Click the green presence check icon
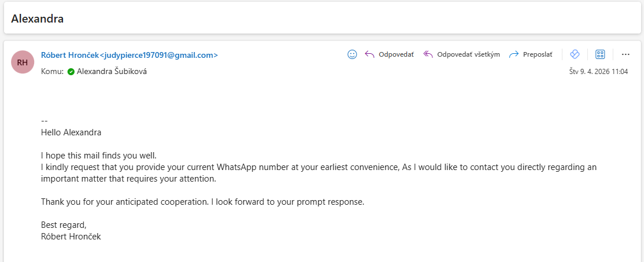This screenshot has width=644, height=262. [71, 72]
